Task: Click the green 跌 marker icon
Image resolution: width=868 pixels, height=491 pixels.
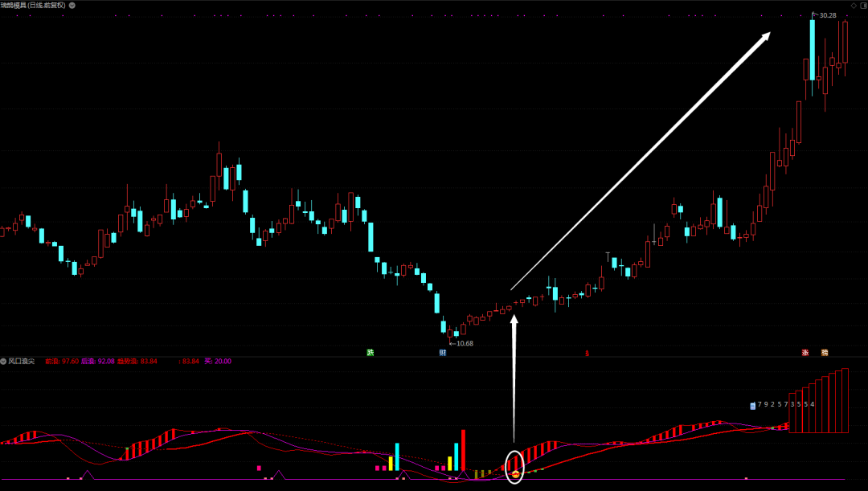Action: pyautogui.click(x=371, y=353)
